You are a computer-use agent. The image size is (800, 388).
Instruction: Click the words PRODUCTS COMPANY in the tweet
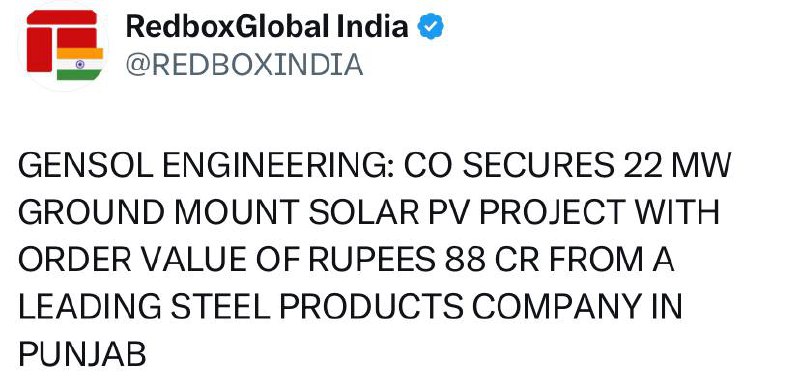(455, 306)
